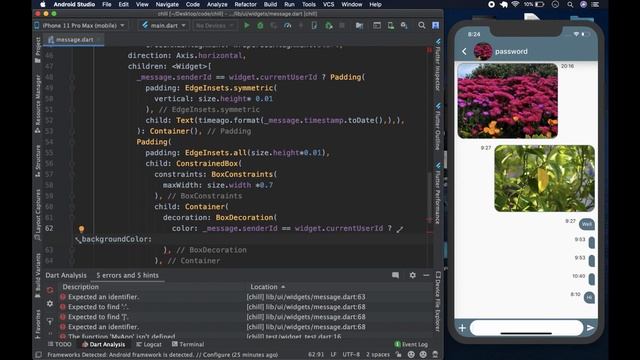The height and width of the screenshot is (360, 640).
Task: Start debugging with the green bug icon
Action: point(260,25)
